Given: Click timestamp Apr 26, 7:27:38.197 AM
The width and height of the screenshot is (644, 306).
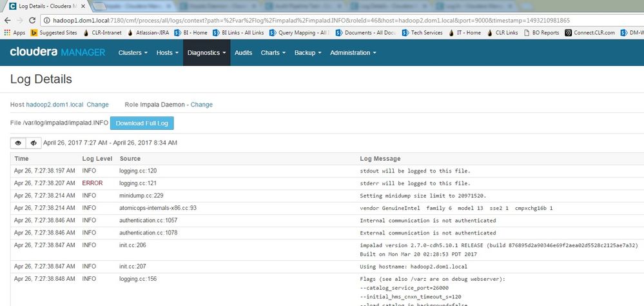Looking at the screenshot, I should [44, 170].
